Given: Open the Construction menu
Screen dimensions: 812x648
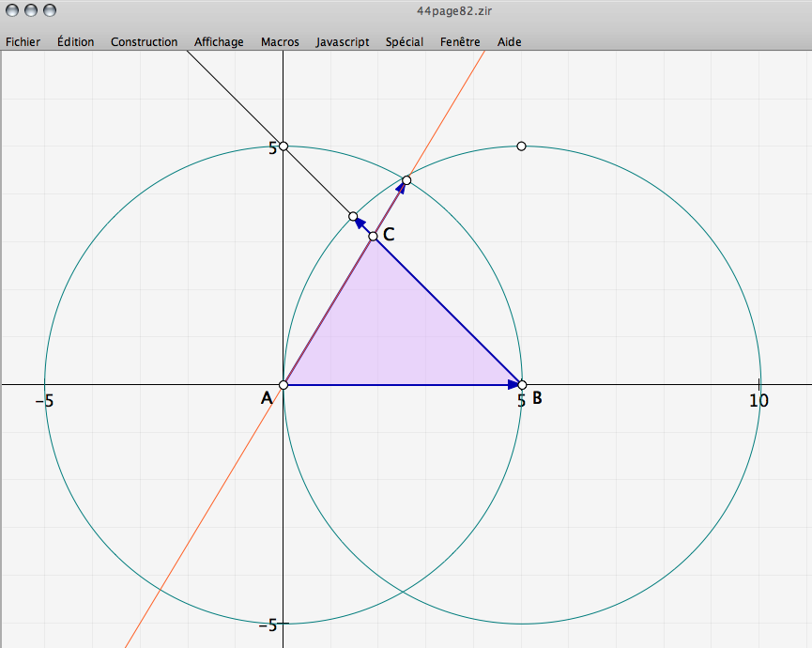Looking at the screenshot, I should [x=144, y=41].
